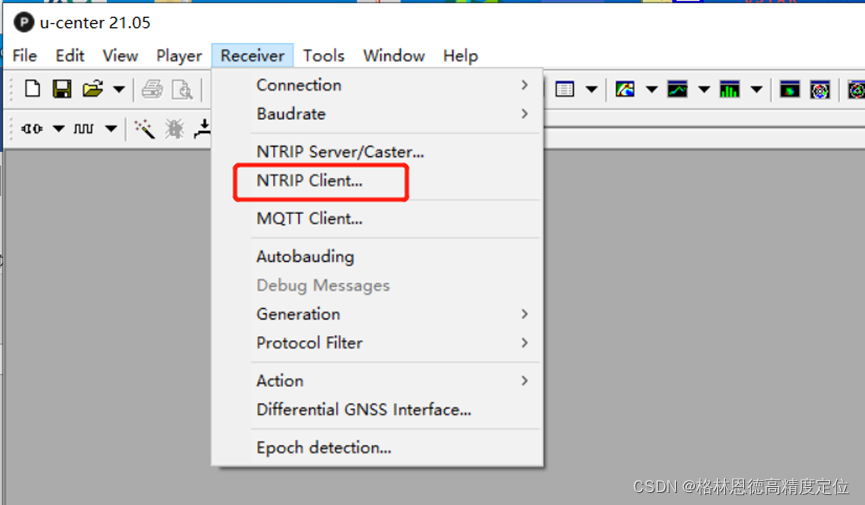Select NTRIP Server/Caster menu entry
This screenshot has height=505, width=865.
(x=377, y=152)
